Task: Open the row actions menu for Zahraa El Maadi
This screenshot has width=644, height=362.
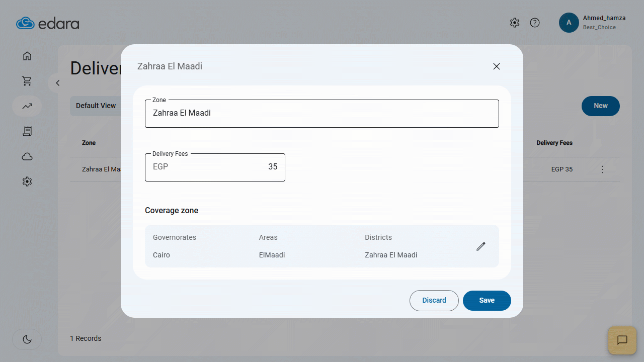Action: point(602,169)
